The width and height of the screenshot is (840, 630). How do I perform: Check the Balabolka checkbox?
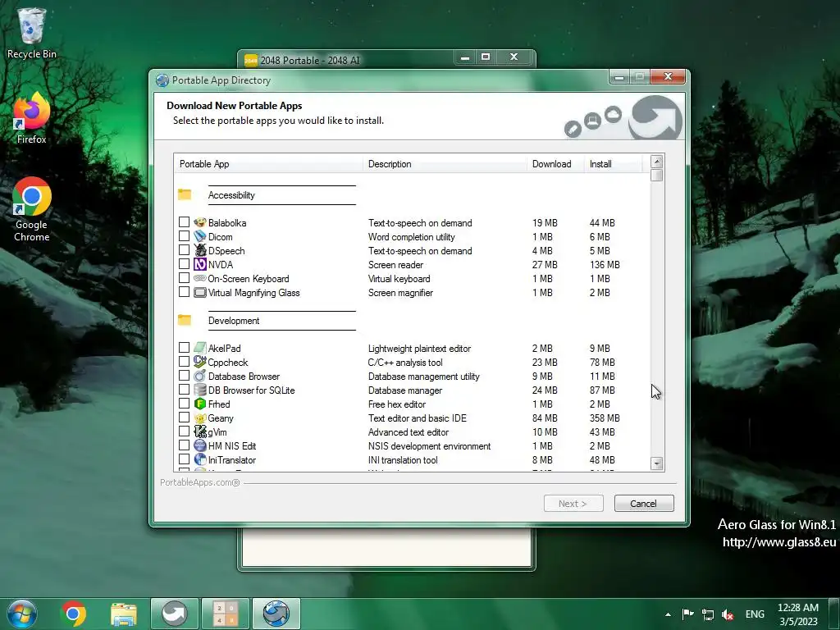pyautogui.click(x=184, y=221)
